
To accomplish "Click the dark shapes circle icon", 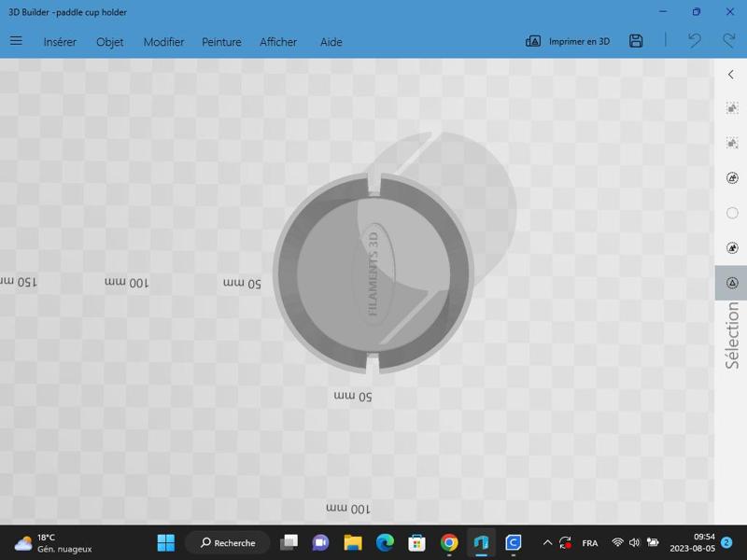I will point(732,247).
